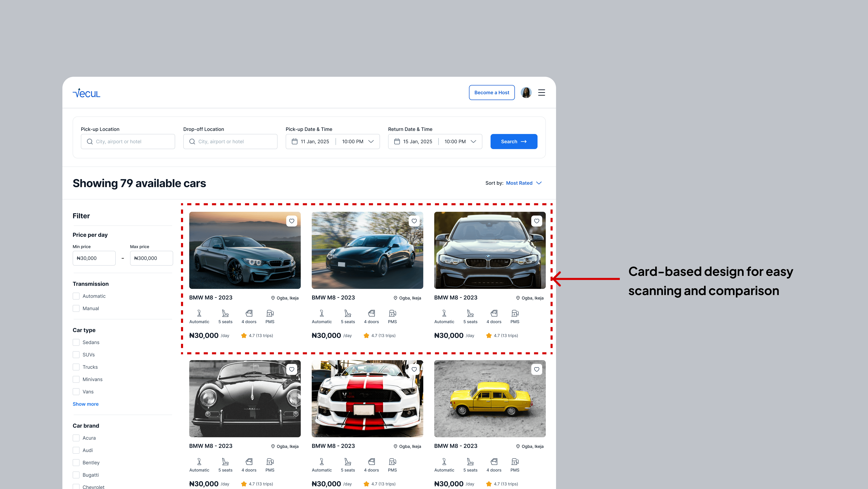
Task: Click Show more under Car type
Action: (86, 404)
